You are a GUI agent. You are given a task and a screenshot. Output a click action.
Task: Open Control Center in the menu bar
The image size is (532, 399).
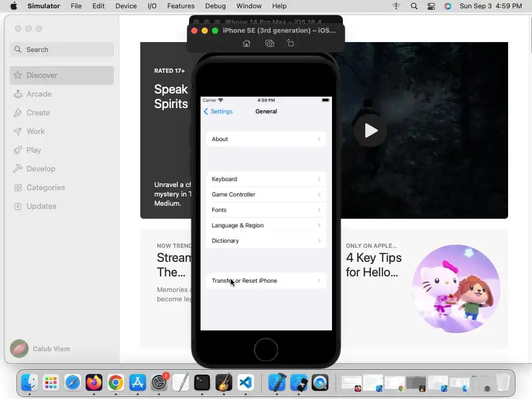431,6
